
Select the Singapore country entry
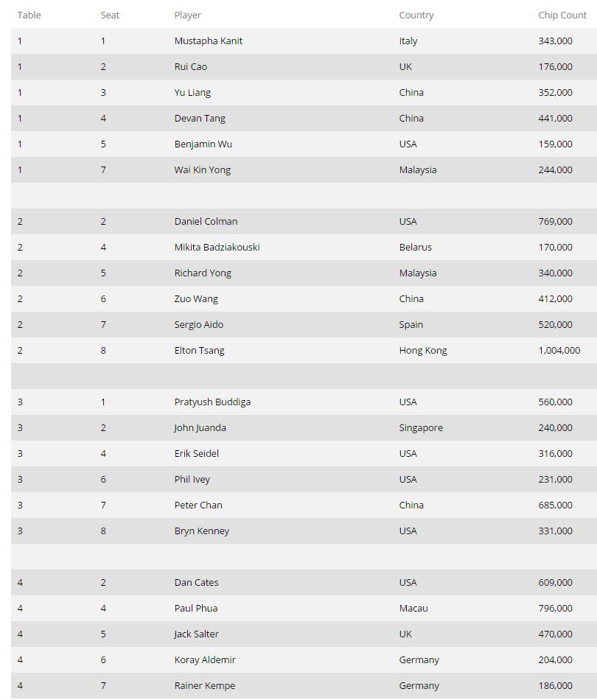tap(421, 427)
